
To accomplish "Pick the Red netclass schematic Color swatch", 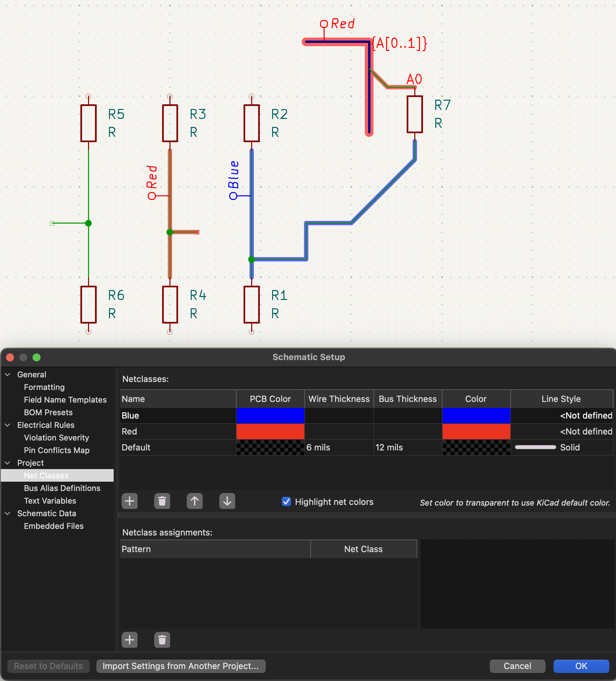I will (x=476, y=432).
